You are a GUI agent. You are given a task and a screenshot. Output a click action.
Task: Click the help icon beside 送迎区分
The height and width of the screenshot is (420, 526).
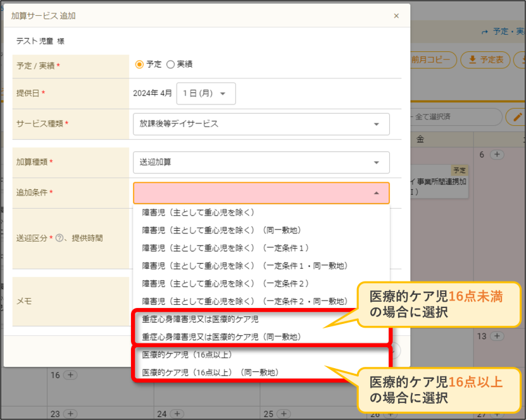click(x=59, y=238)
